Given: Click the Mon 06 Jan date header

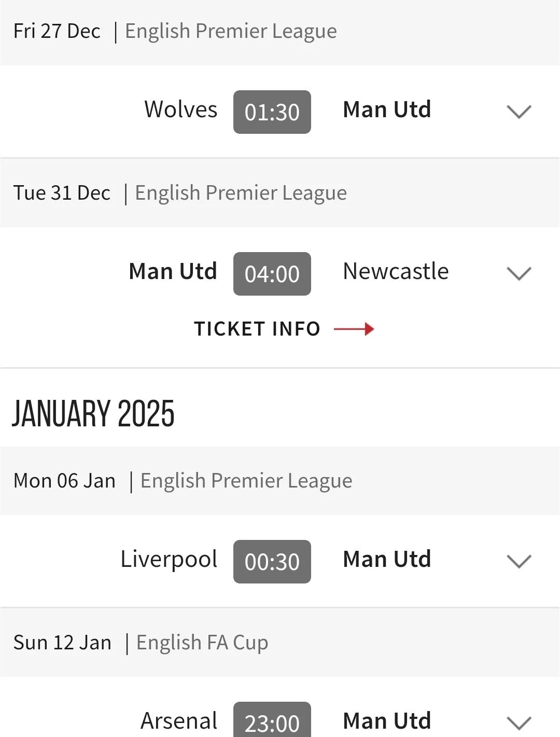Looking at the screenshot, I should pos(65,481).
